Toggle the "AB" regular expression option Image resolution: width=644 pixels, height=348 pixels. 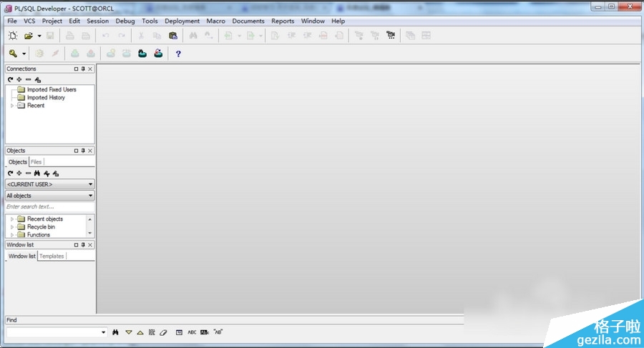click(x=218, y=332)
